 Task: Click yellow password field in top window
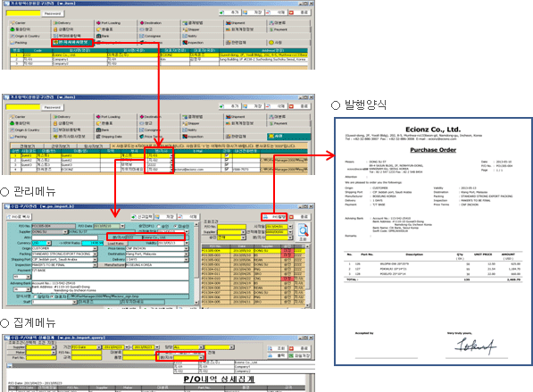pyautogui.click(x=23, y=13)
